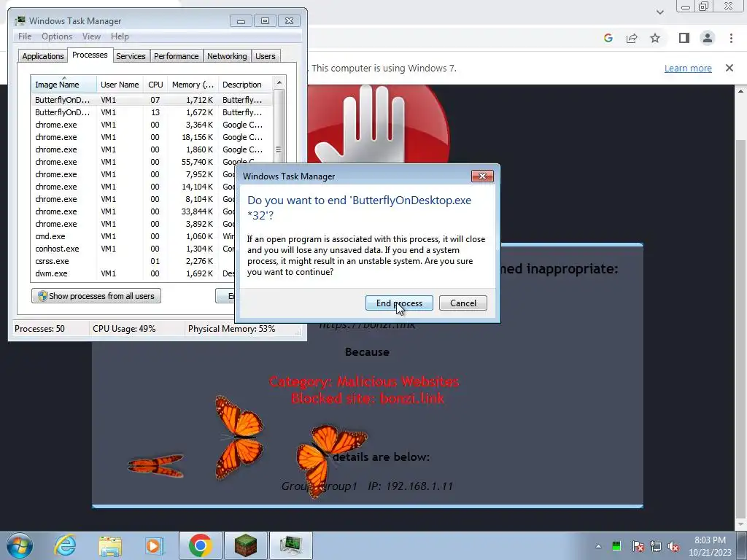Click the Minecraft block taskbar icon
The height and width of the screenshot is (560, 747).
[246, 545]
